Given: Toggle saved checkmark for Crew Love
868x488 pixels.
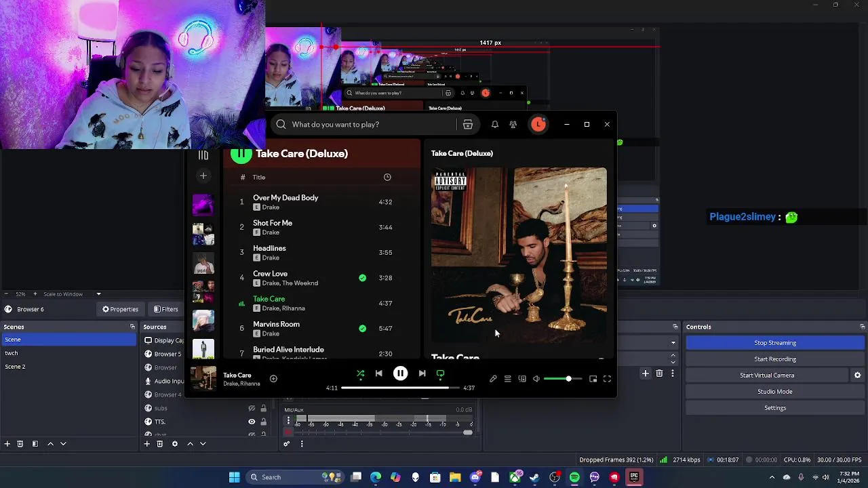Looking at the screenshot, I should click(362, 278).
